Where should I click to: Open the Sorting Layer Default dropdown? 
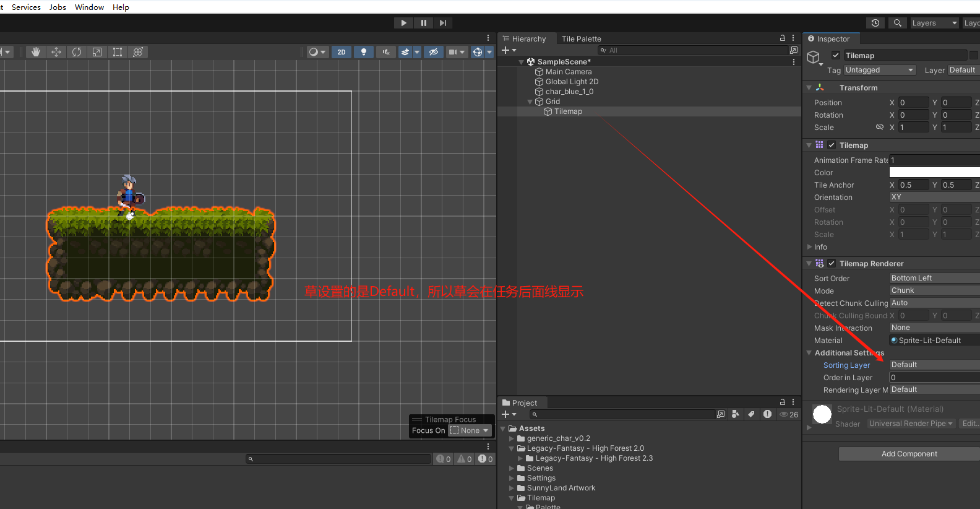(x=934, y=365)
